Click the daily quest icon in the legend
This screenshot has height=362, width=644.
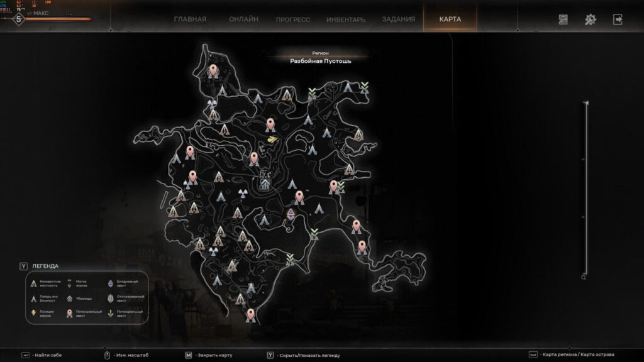coord(110,283)
